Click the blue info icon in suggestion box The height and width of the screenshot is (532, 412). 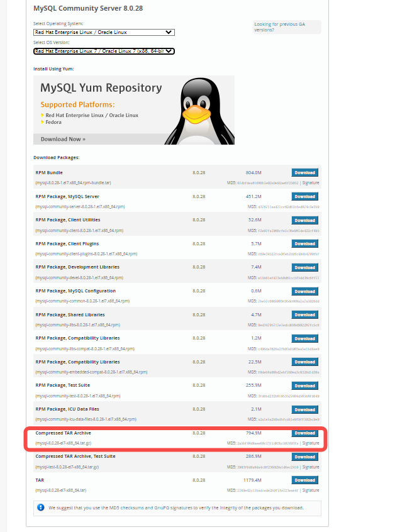click(x=41, y=507)
